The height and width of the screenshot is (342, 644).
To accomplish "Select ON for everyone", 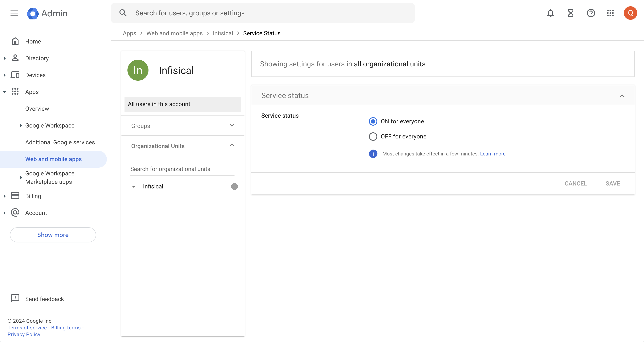I will 373,121.
